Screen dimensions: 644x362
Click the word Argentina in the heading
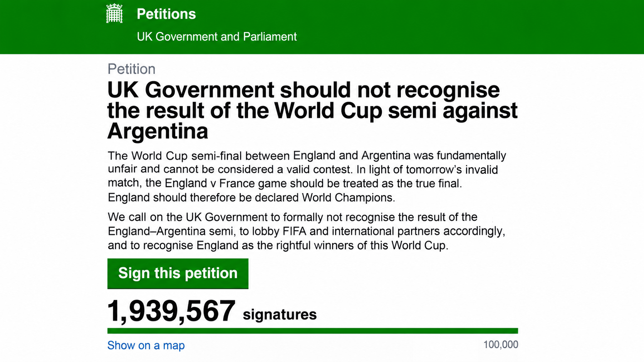[158, 132]
